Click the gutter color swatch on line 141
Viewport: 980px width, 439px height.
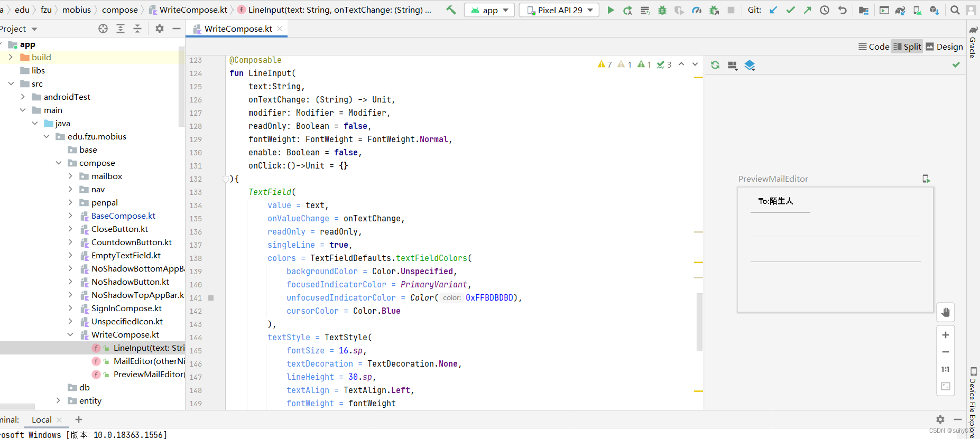point(211,298)
